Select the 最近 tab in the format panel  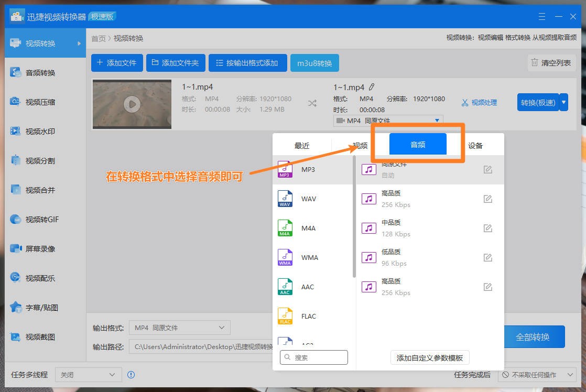[x=302, y=146]
